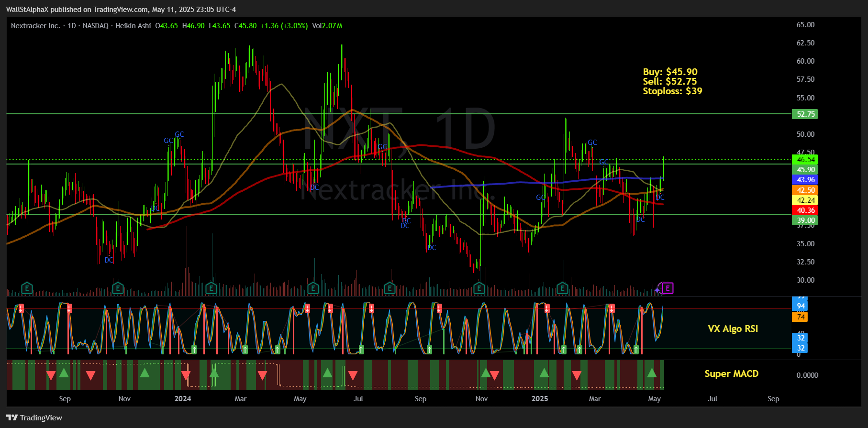Click the volume reading Vol2.07M
The width and height of the screenshot is (868, 428).
click(327, 26)
